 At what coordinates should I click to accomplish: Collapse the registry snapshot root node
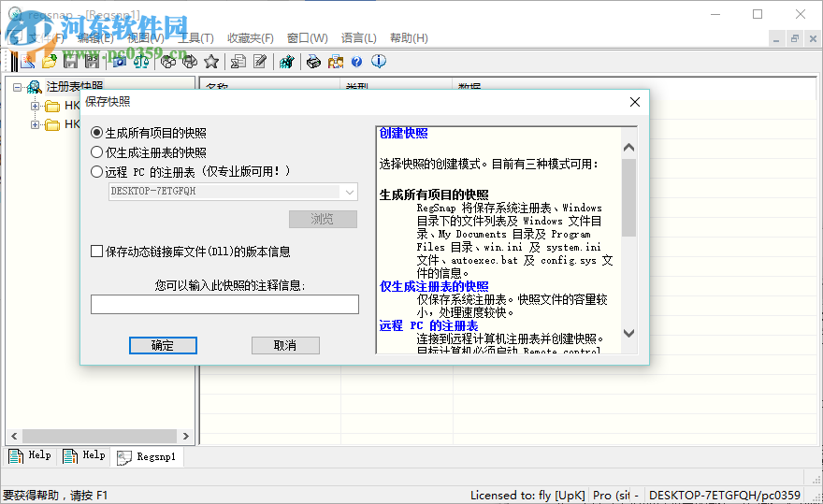pyautogui.click(x=18, y=87)
